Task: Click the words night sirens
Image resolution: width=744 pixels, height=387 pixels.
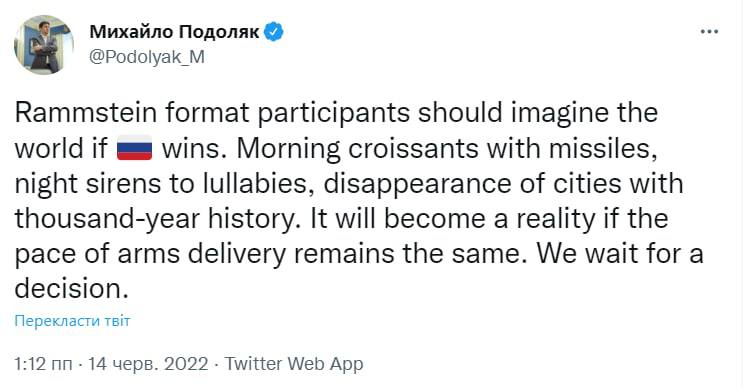Action: click(88, 184)
